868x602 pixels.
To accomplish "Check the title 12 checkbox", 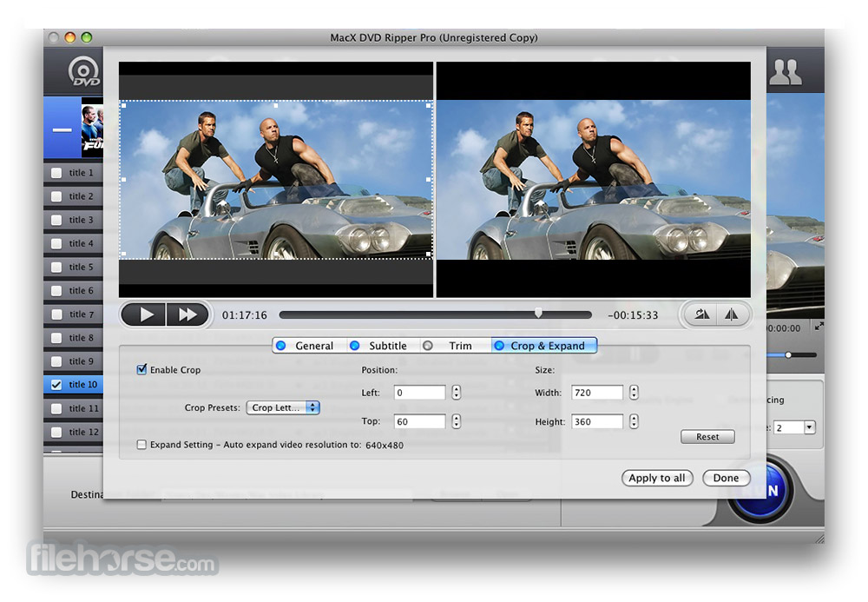I will (56, 432).
